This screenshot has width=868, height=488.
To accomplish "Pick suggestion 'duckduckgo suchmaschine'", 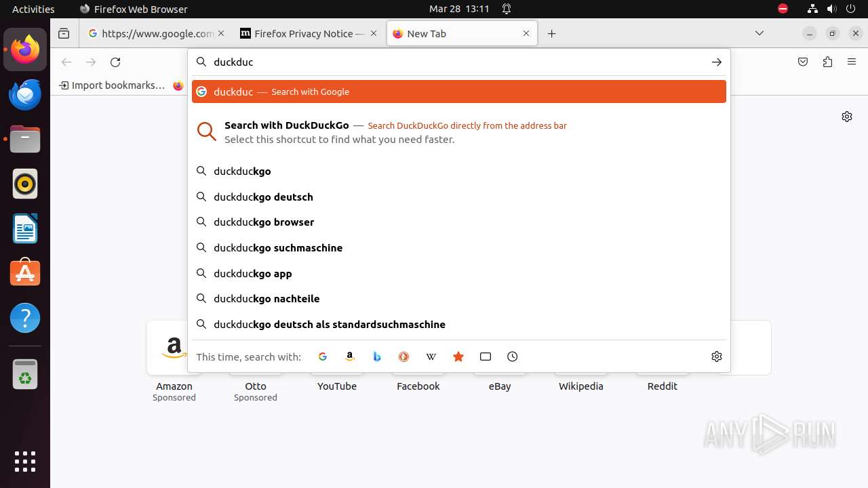I will point(459,248).
